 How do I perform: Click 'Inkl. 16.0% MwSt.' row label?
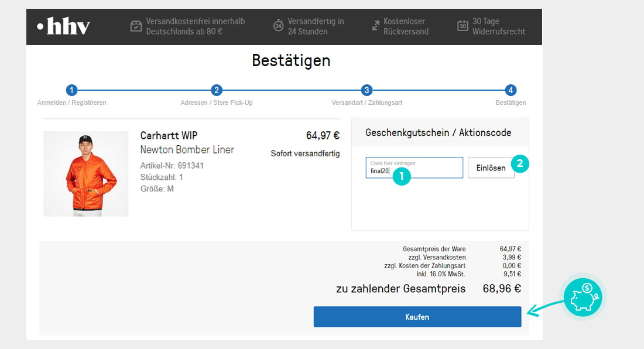click(x=441, y=274)
